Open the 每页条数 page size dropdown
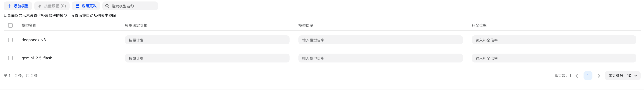644x99 pixels. [622, 76]
